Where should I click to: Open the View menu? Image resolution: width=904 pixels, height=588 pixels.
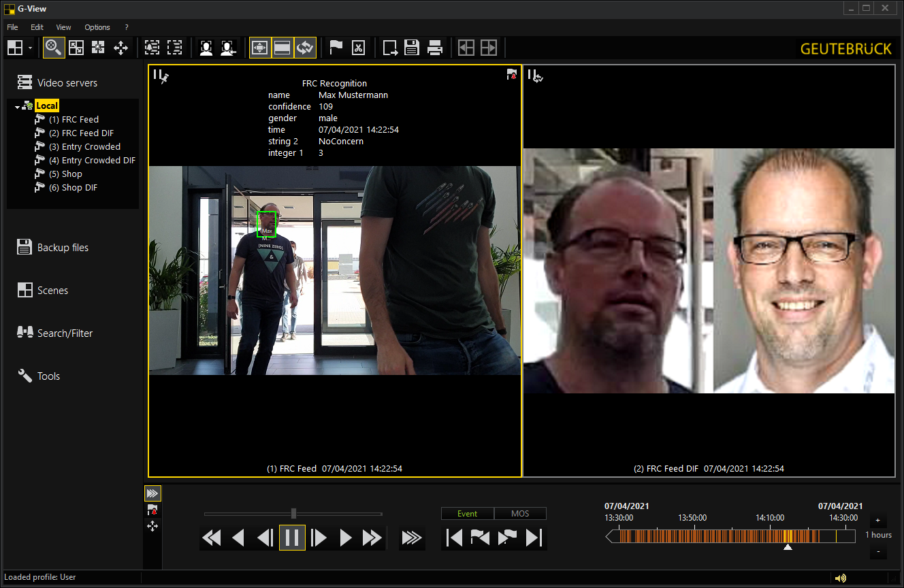tap(63, 27)
